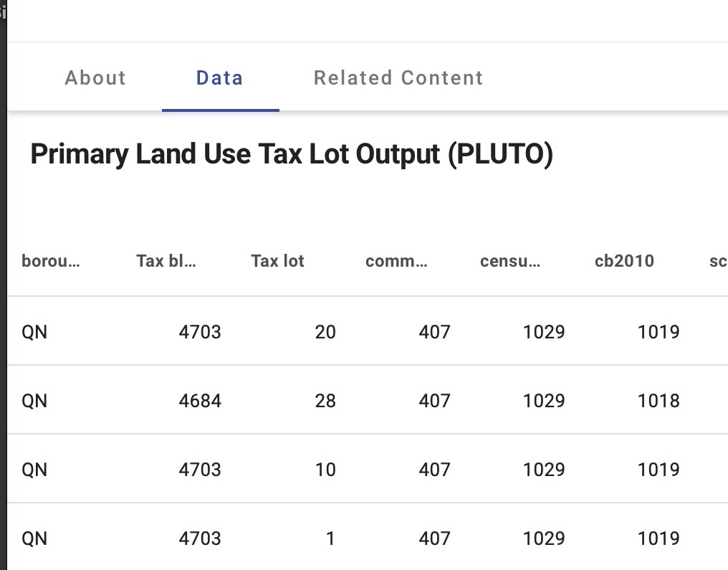Image resolution: width=728 pixels, height=570 pixels.
Task: Click the partially visible 'sc' column header
Action: click(x=718, y=261)
